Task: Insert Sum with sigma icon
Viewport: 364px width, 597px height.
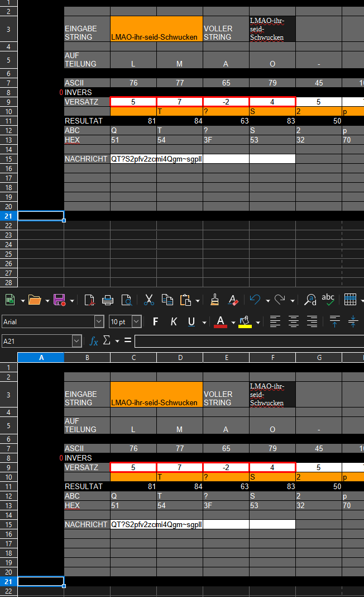Action: click(x=107, y=340)
